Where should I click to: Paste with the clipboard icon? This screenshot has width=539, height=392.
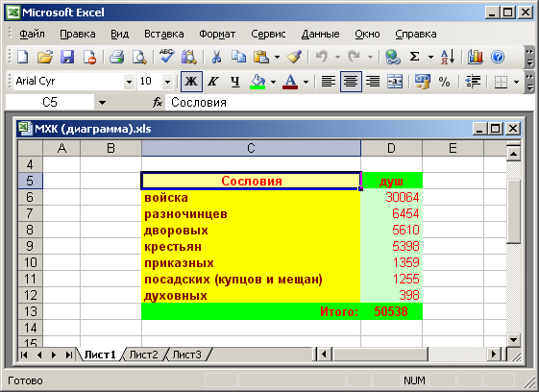tap(261, 57)
